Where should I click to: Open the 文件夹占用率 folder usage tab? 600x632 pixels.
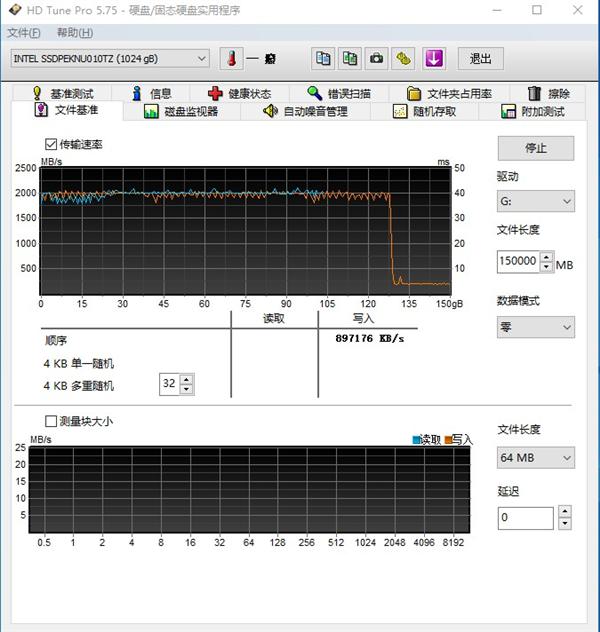[x=449, y=94]
